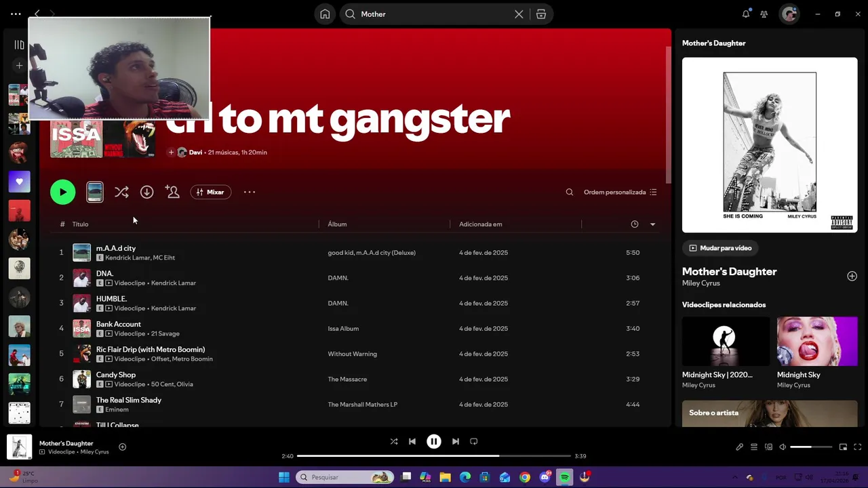Open Windows Start menu

[x=284, y=477]
